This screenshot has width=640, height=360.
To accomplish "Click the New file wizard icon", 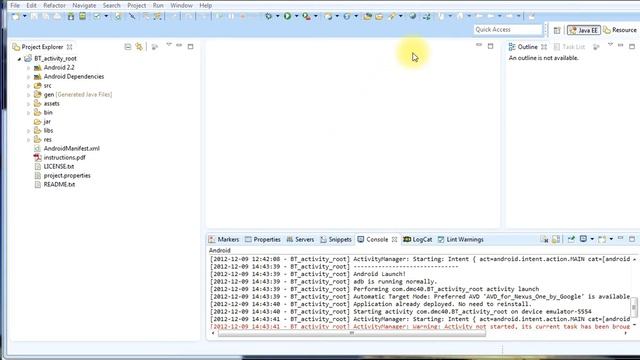I will pyautogui.click(x=16, y=16).
